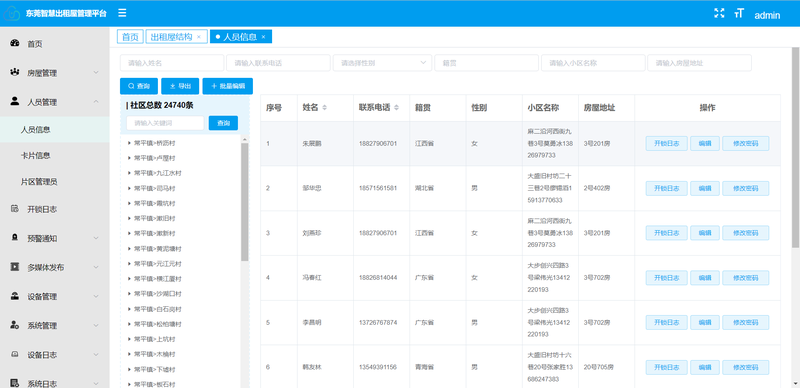Screen dimensions: 800x388
Task: Open the admin user menu
Action: tap(767, 15)
